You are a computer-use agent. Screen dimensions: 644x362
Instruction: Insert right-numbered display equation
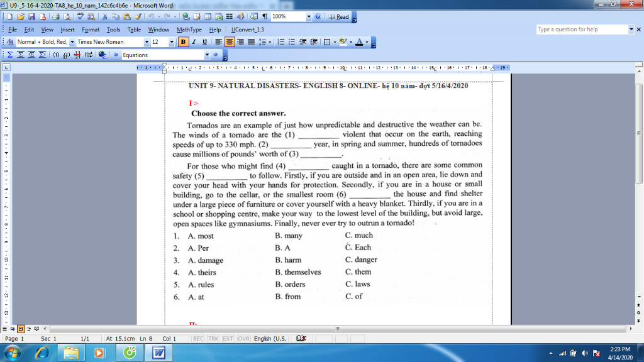42,55
